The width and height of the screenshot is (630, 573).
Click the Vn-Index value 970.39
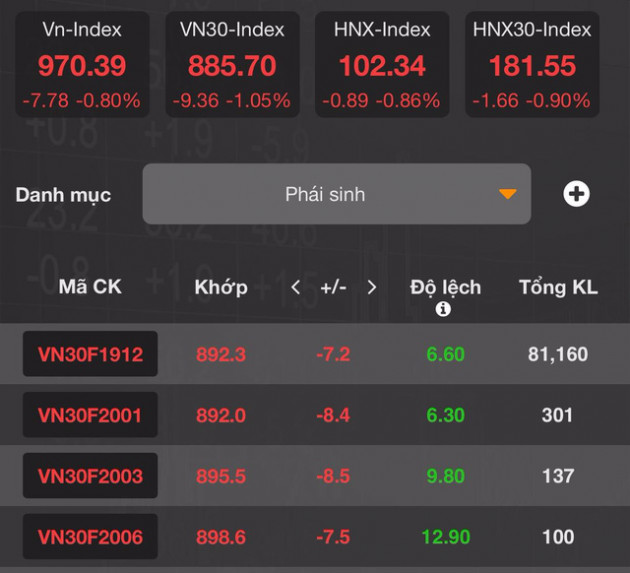click(82, 65)
